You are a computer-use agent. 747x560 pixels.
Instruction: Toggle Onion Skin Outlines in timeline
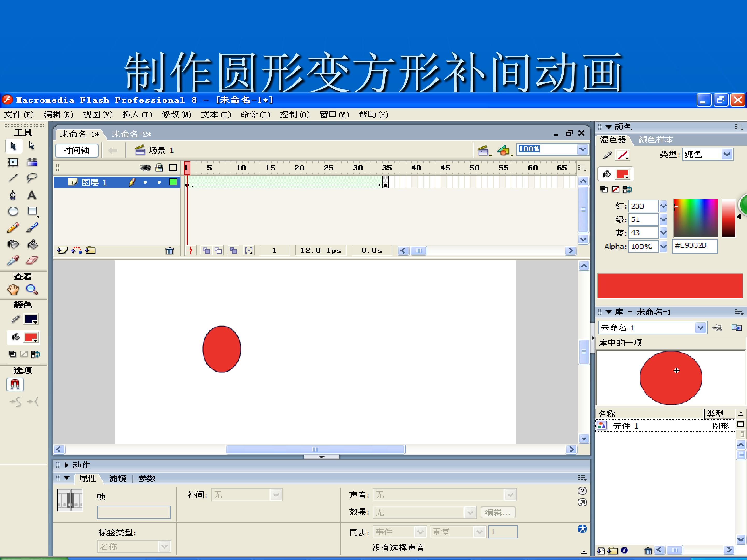219,250
